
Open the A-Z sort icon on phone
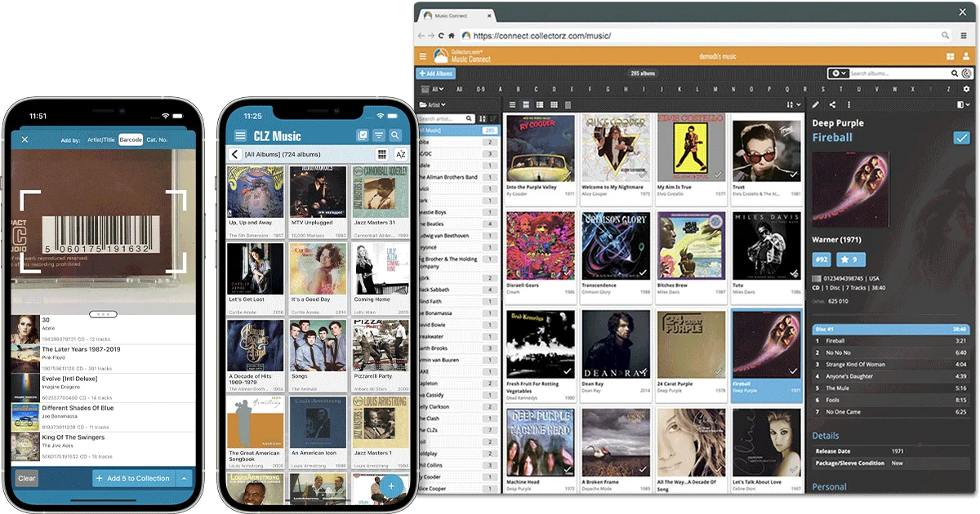pos(400,154)
